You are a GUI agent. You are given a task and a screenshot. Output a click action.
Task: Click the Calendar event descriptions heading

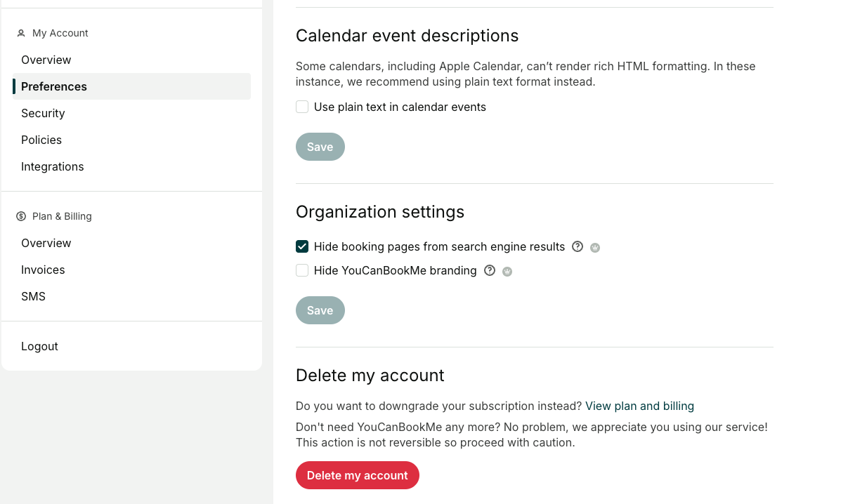(x=407, y=36)
